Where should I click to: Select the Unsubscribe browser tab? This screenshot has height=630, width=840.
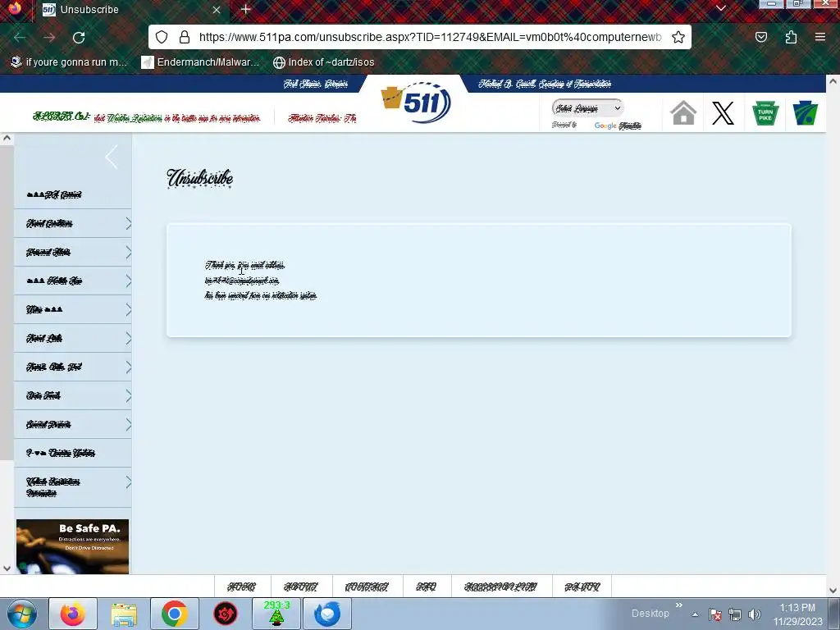[x=130, y=10]
